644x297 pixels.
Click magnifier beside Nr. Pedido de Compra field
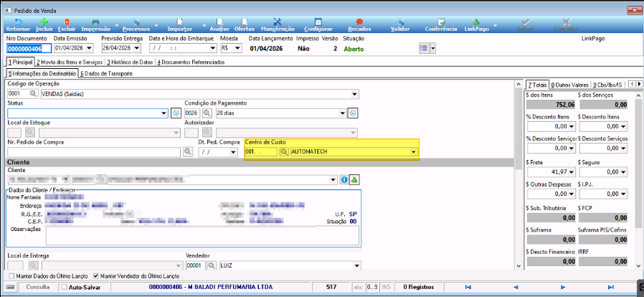(187, 152)
